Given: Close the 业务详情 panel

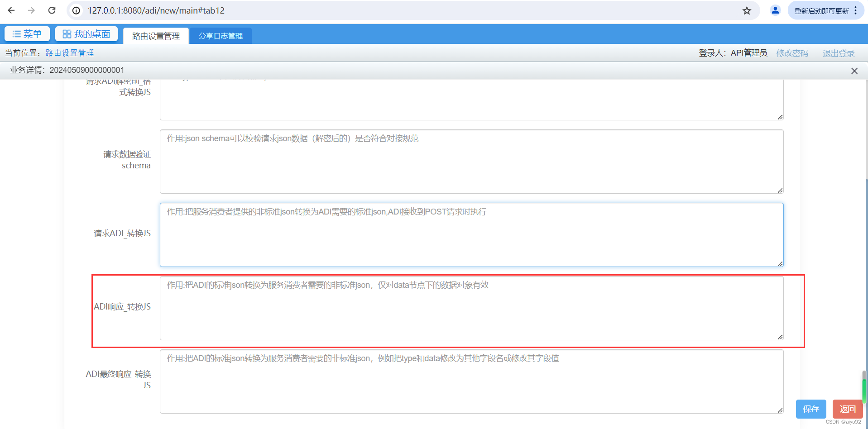Looking at the screenshot, I should pyautogui.click(x=854, y=71).
